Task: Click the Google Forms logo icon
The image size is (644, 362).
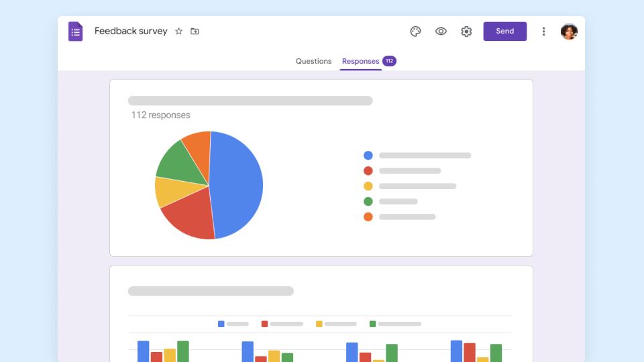Action: [x=75, y=32]
